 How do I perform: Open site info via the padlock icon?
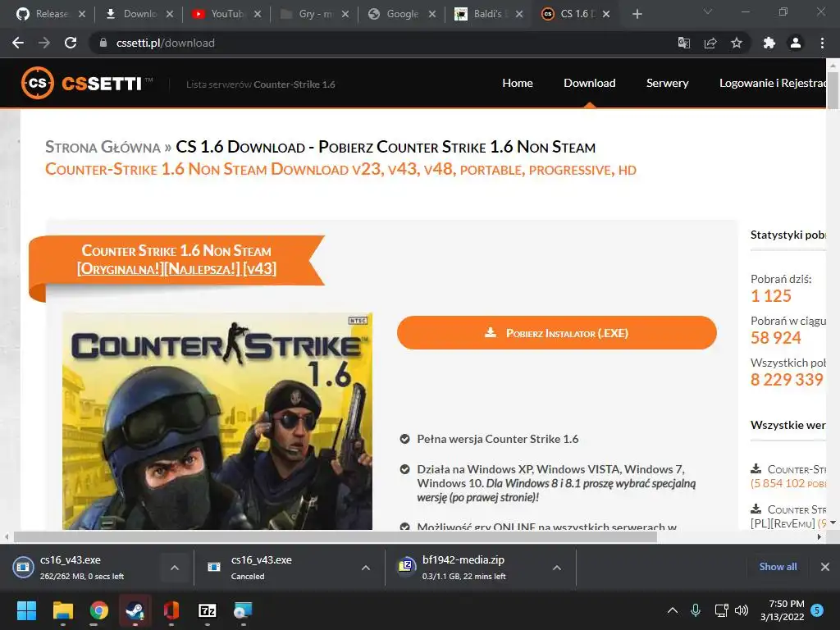pos(103,43)
